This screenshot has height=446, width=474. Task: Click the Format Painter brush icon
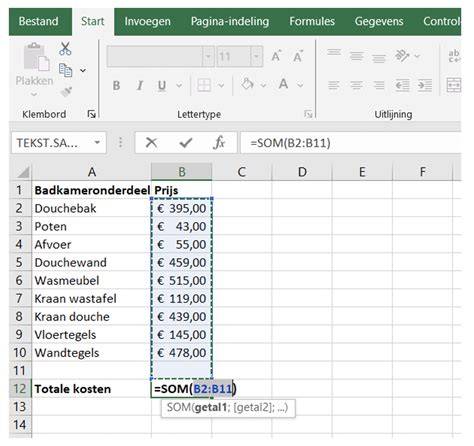[66, 91]
